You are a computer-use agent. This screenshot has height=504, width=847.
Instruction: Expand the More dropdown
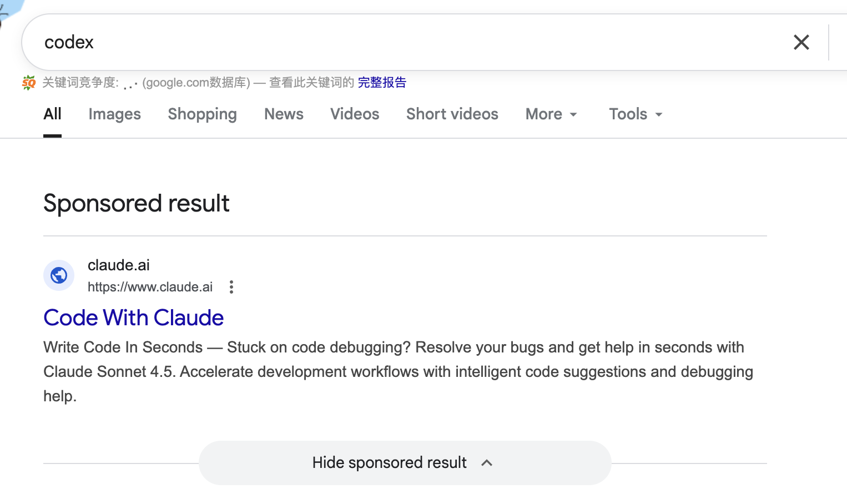[x=551, y=114]
